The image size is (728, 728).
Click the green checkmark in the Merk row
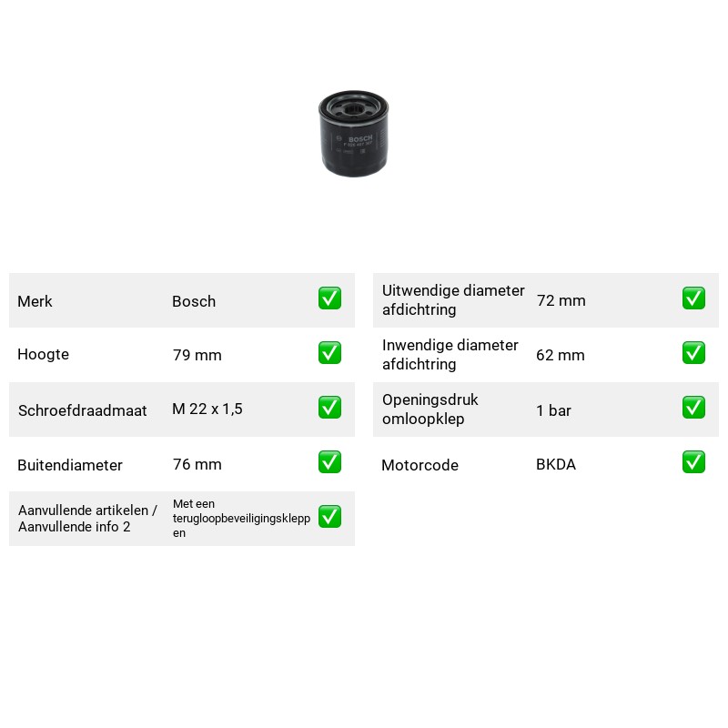(329, 298)
